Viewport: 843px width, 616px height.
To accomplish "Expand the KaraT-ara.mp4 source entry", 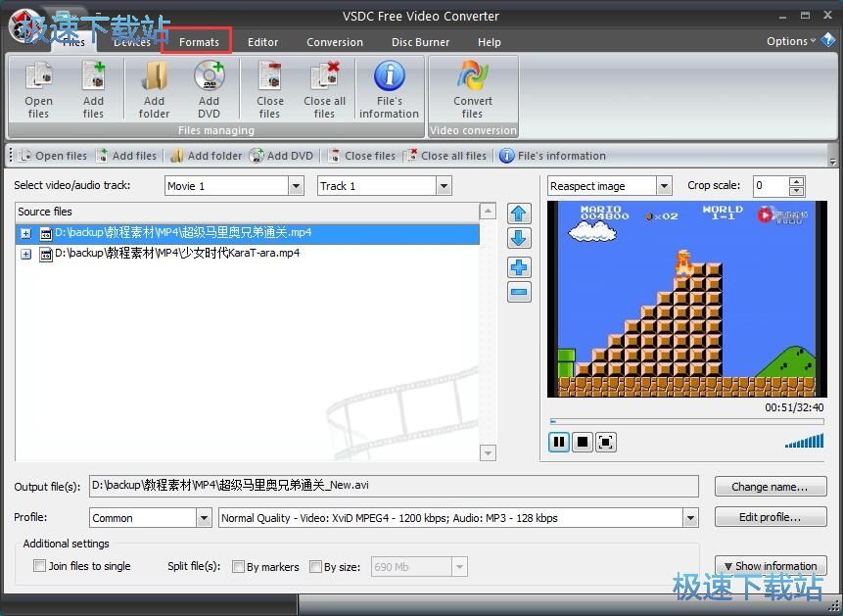I will pyautogui.click(x=24, y=253).
